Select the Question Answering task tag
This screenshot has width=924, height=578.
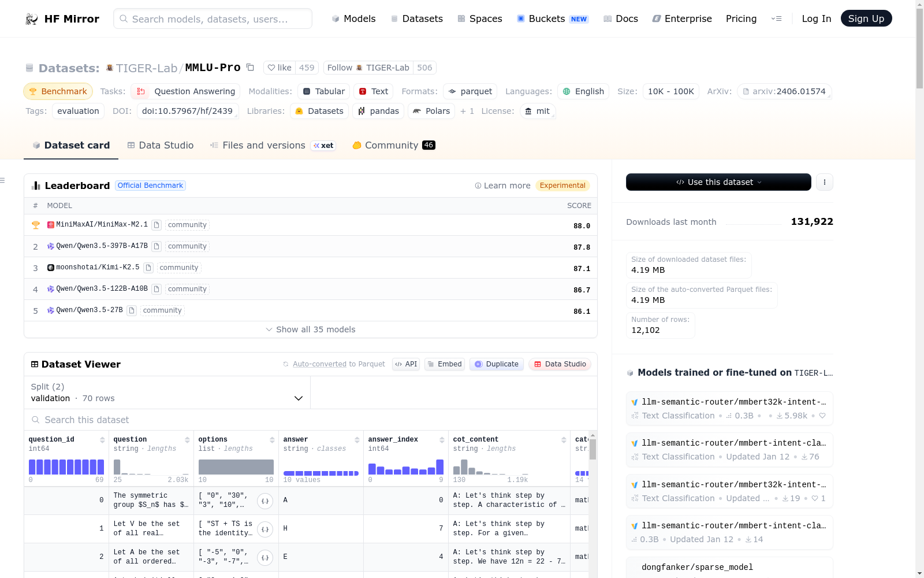[x=186, y=91]
